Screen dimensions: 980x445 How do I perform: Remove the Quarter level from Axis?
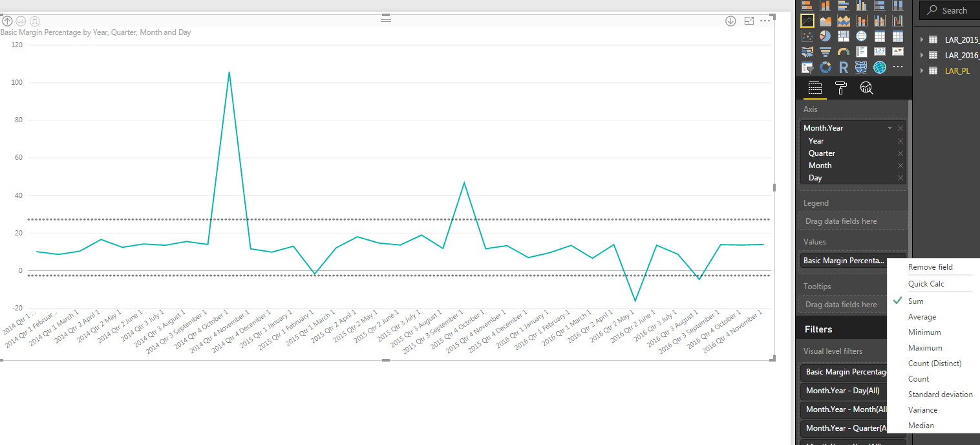(x=900, y=153)
